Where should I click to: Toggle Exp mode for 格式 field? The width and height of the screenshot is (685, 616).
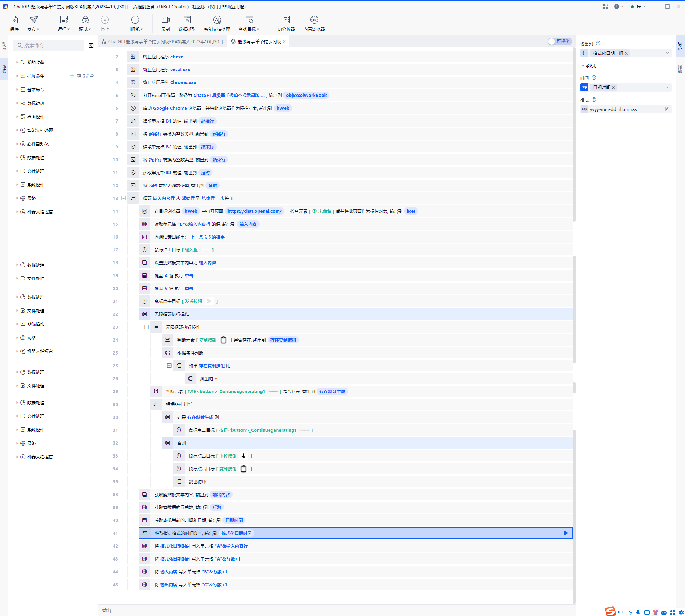click(584, 109)
